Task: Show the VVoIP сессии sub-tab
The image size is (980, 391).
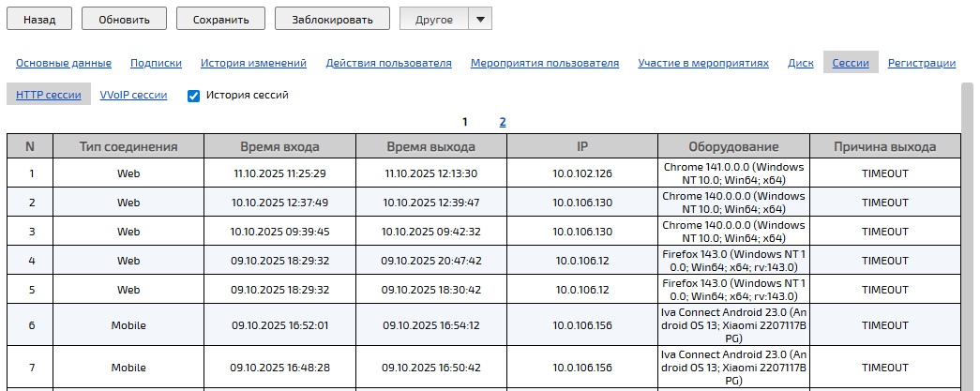Action: point(133,95)
